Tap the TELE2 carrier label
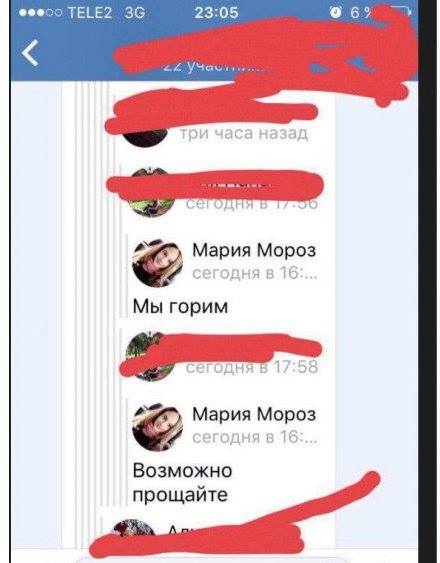The height and width of the screenshot is (563, 440). pos(90,13)
